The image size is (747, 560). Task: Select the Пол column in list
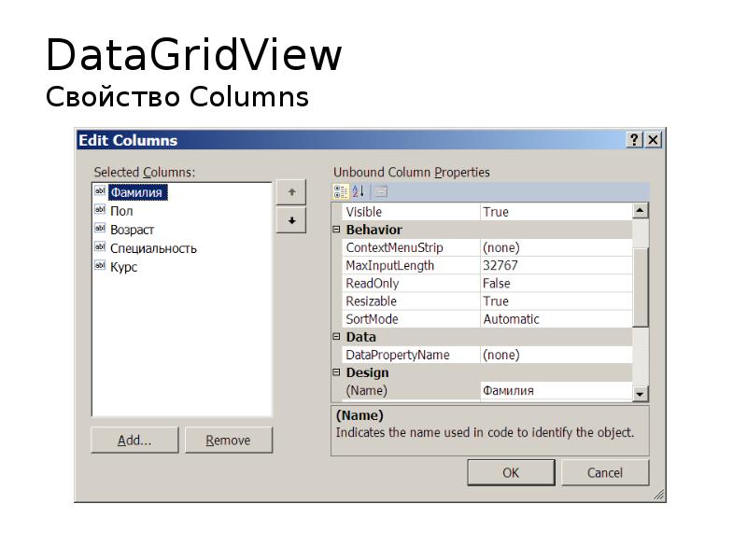(x=121, y=211)
